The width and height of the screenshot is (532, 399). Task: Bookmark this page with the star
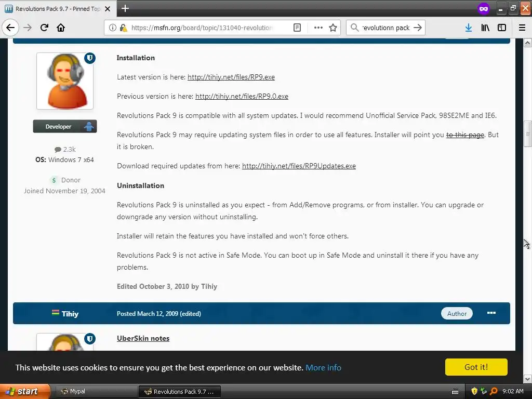[333, 28]
